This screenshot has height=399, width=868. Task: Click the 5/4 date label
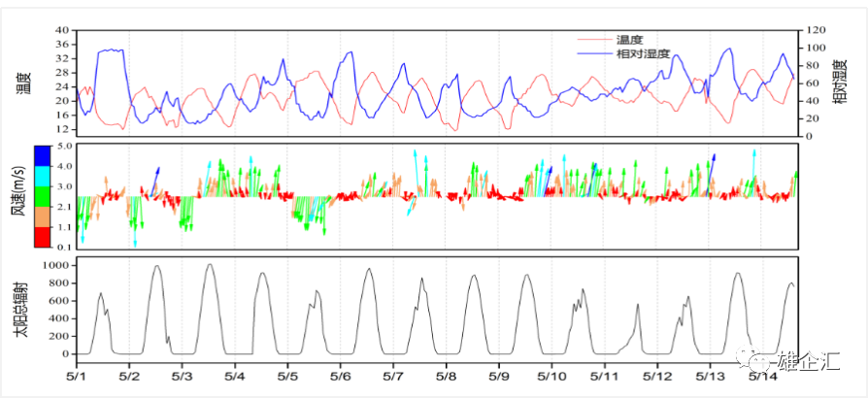pyautogui.click(x=235, y=375)
